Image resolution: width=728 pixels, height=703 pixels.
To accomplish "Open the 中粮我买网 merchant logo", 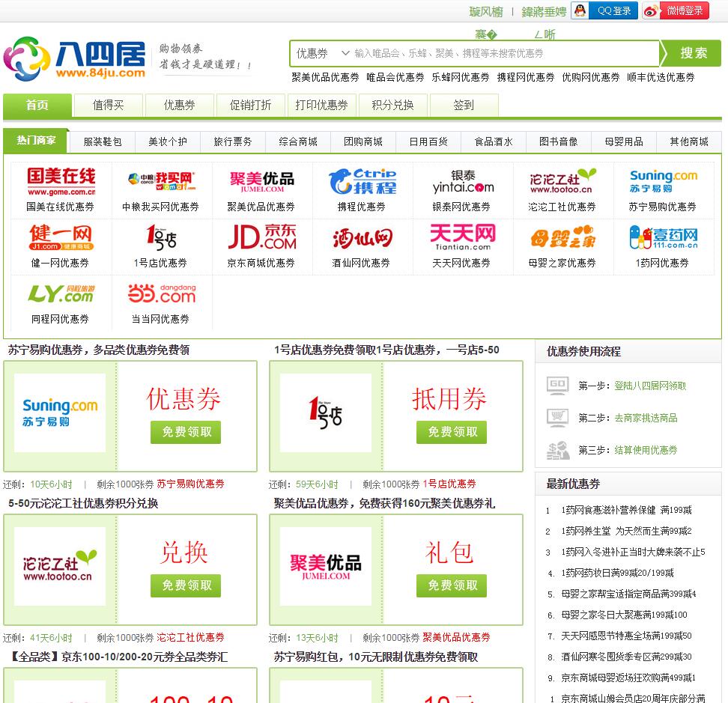I will (x=161, y=181).
